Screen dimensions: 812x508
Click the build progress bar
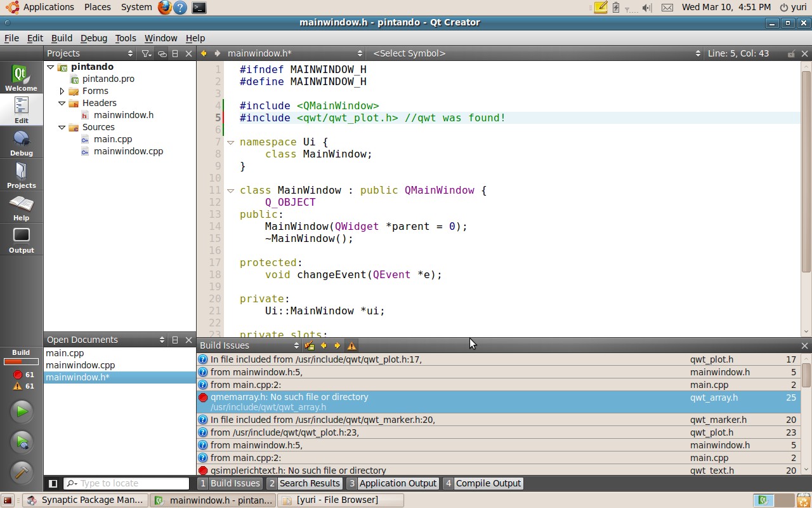pos(21,362)
